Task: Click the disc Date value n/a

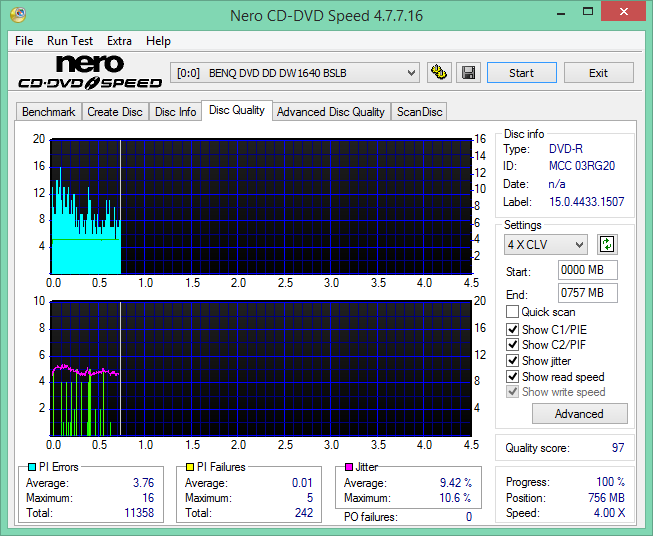Action: [x=557, y=184]
